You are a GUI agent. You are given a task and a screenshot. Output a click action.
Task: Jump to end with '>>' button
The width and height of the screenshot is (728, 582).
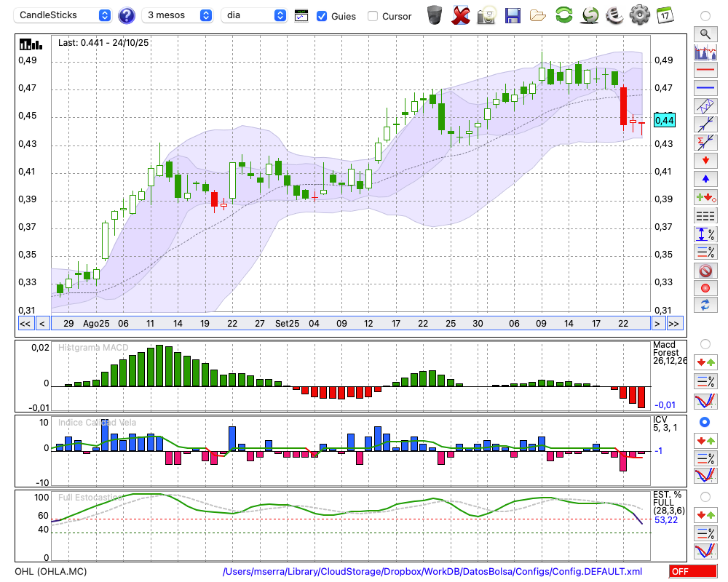(674, 324)
